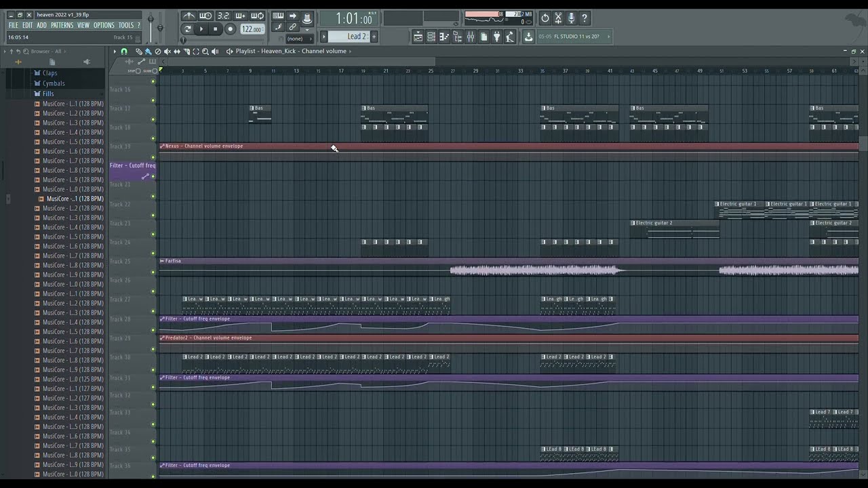The height and width of the screenshot is (488, 868).
Task: Open the Lead 2 pattern selector
Action: (x=349, y=36)
